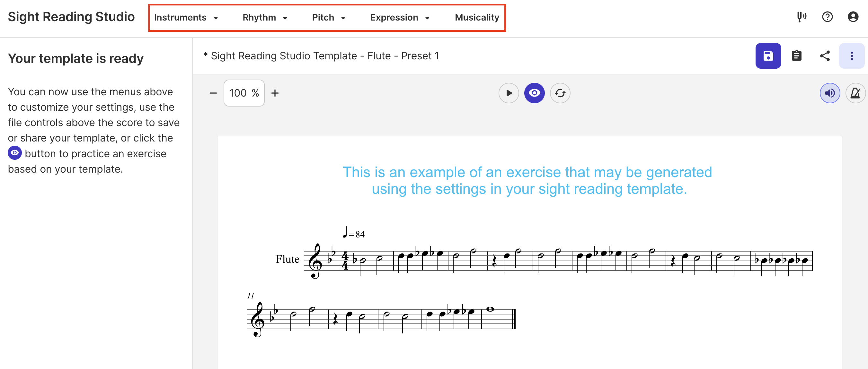This screenshot has height=369, width=868.
Task: Edit the zoom percentage input field
Action: (x=244, y=93)
